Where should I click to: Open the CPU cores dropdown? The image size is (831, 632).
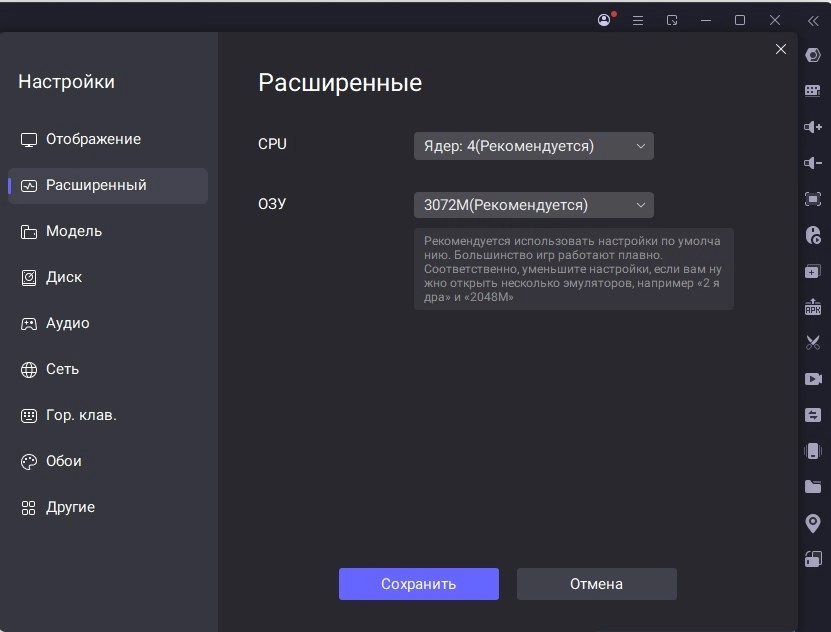pyautogui.click(x=533, y=145)
